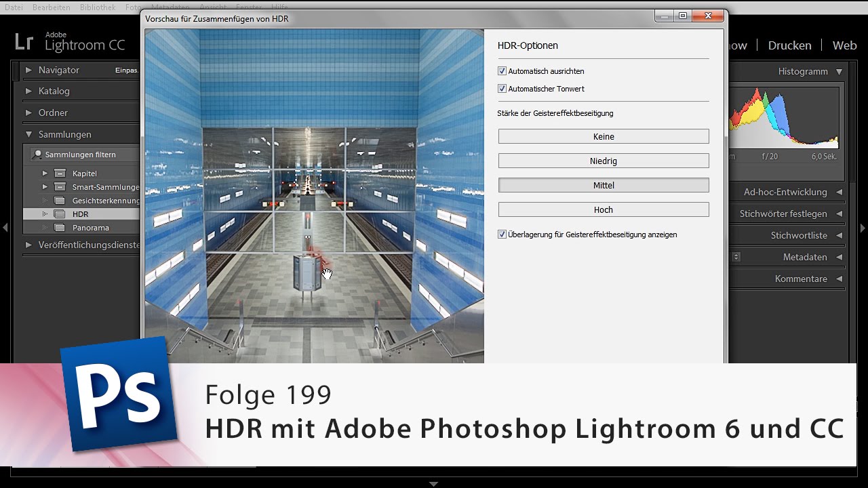Open the Bibliothek menu

click(97, 7)
